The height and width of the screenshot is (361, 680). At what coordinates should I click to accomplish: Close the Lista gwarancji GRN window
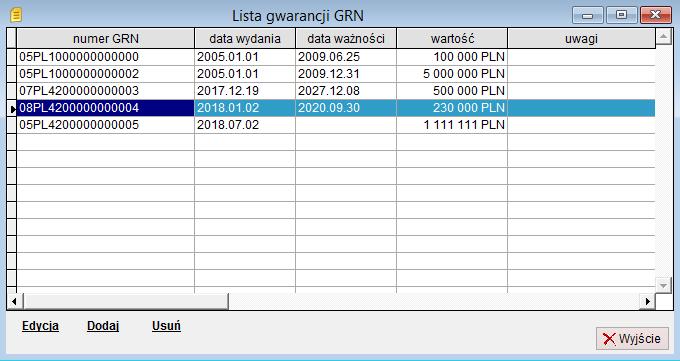656,16
